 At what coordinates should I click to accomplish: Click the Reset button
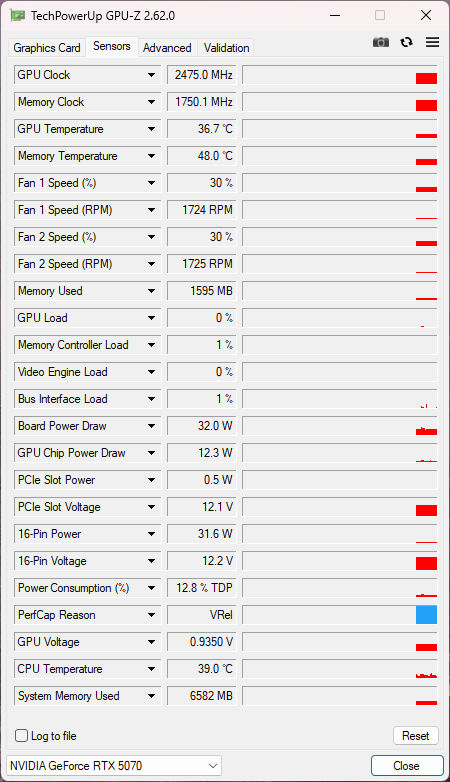[x=416, y=736]
